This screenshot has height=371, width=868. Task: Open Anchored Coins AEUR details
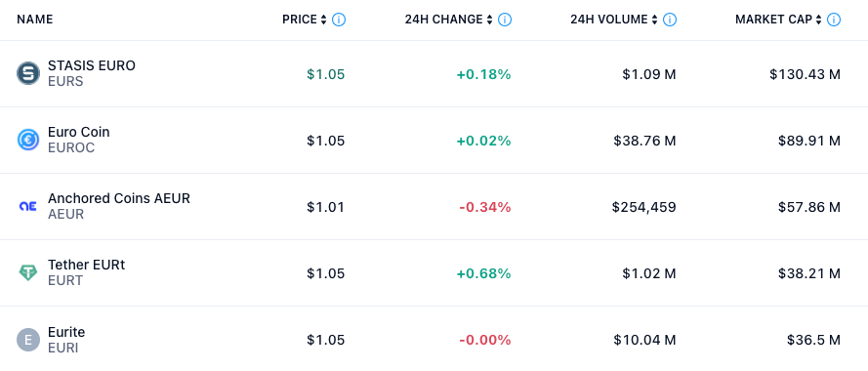click(119, 198)
